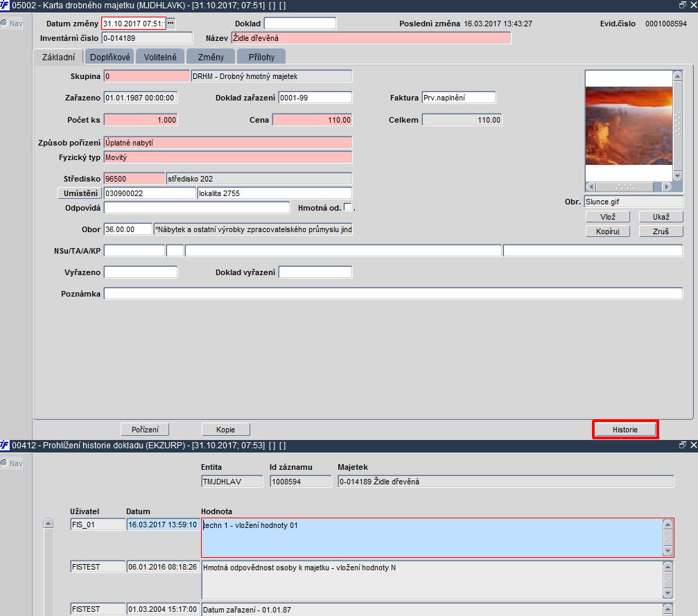The width and height of the screenshot is (698, 616).
Task: Click the Způsob pořízení field
Action: pyautogui.click(x=228, y=143)
